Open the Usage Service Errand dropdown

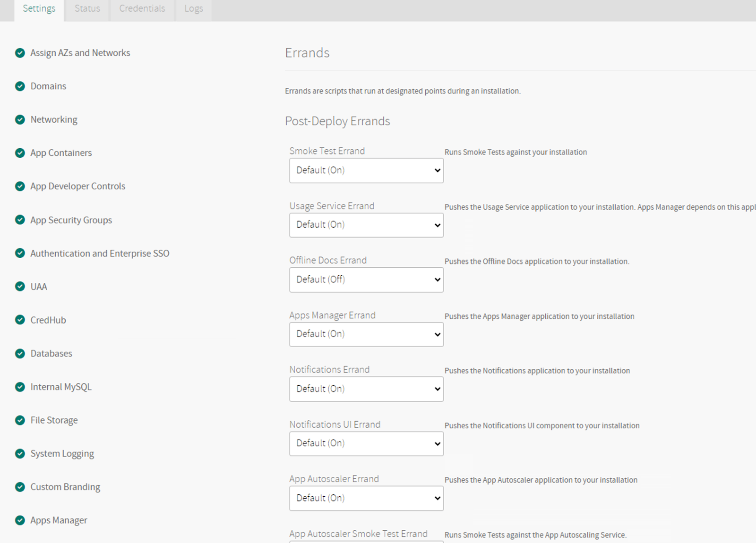(x=366, y=225)
